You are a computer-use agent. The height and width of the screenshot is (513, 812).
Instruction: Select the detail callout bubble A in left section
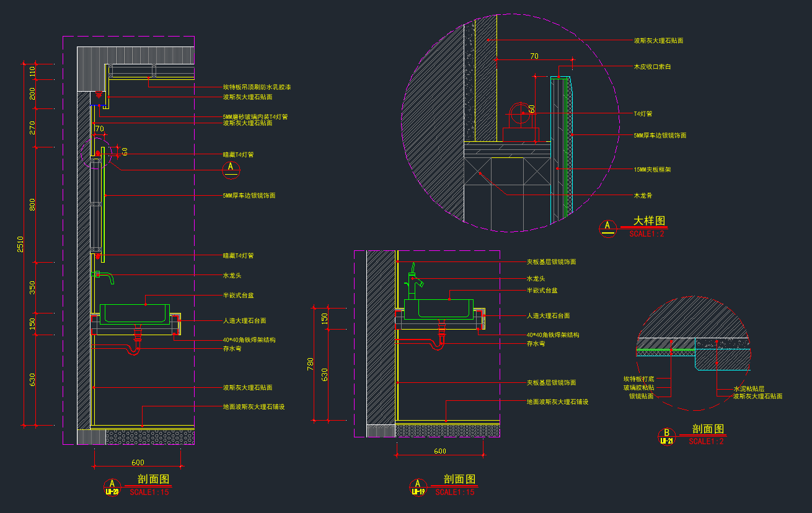[231, 169]
